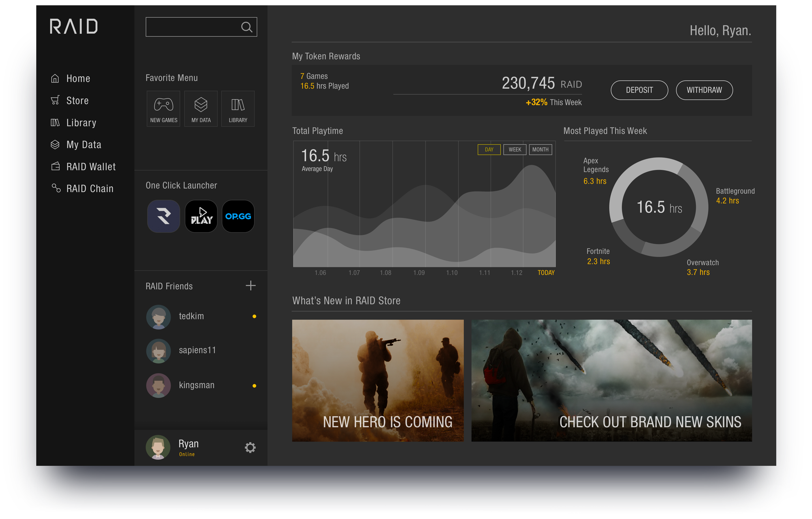812x519 pixels.
Task: Focus the search input field
Action: click(201, 27)
